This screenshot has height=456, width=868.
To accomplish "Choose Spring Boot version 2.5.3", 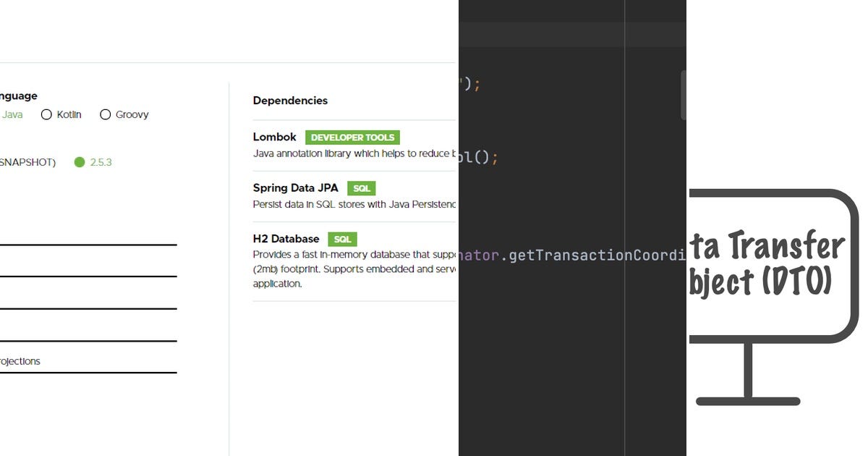I will coord(98,162).
